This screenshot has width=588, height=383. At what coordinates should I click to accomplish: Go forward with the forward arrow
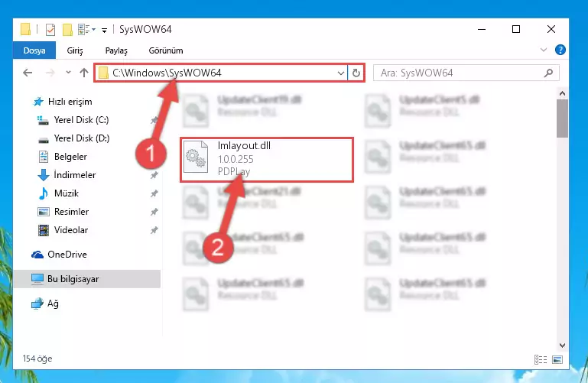point(50,73)
